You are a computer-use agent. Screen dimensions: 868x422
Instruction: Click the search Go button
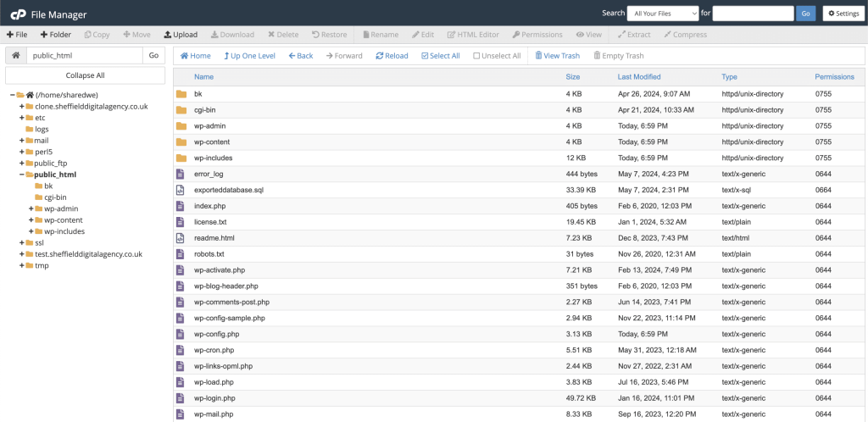[805, 14]
